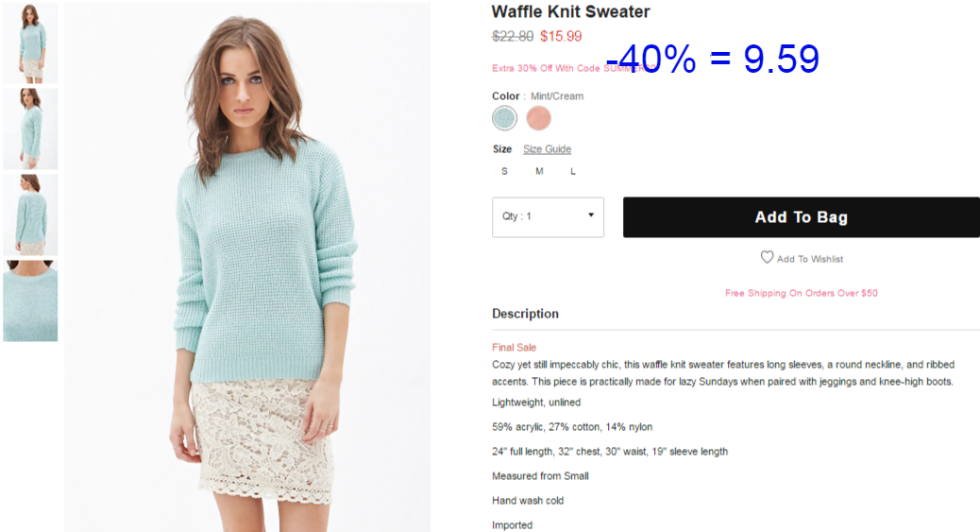Image resolution: width=980 pixels, height=532 pixels.
Task: Click the Description section heading
Action: coord(525,314)
